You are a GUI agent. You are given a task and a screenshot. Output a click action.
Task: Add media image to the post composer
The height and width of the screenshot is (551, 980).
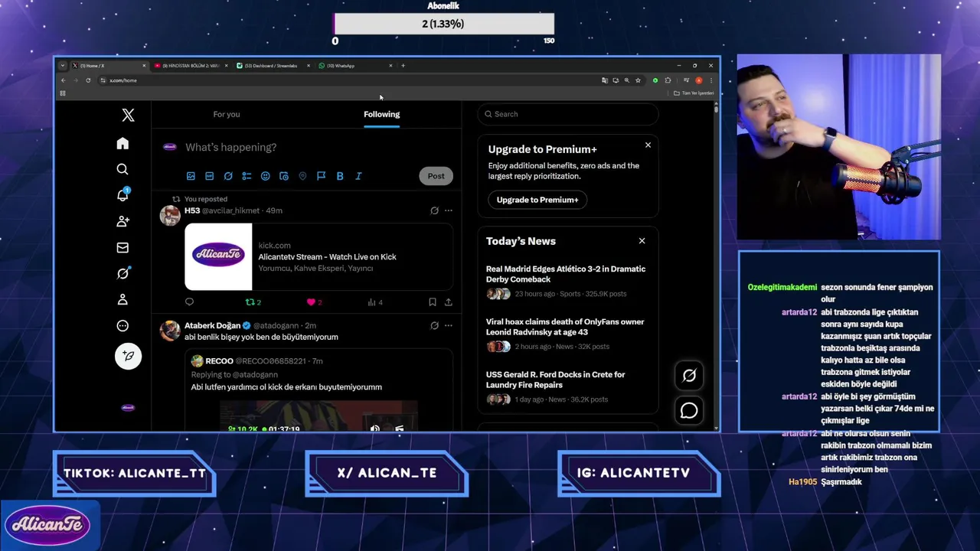[x=191, y=176]
